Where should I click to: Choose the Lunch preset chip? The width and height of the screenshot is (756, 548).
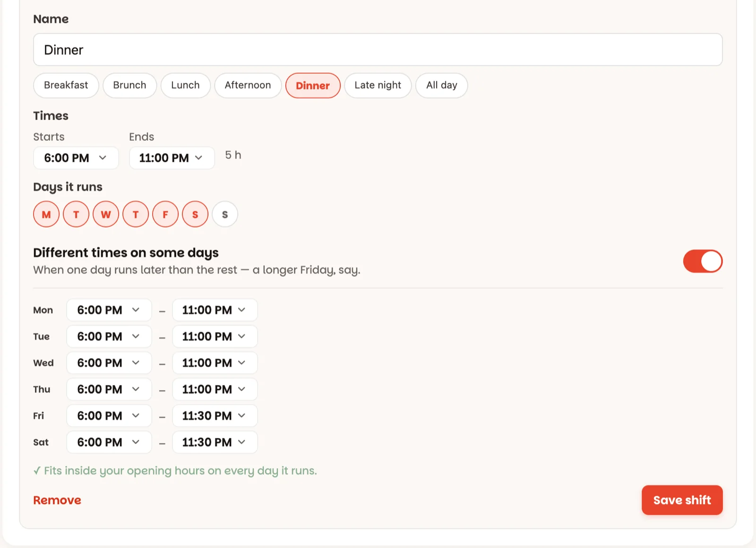[185, 86]
